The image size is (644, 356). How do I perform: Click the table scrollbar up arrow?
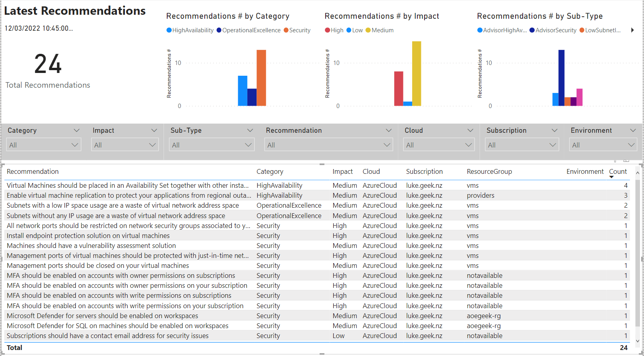tap(638, 173)
